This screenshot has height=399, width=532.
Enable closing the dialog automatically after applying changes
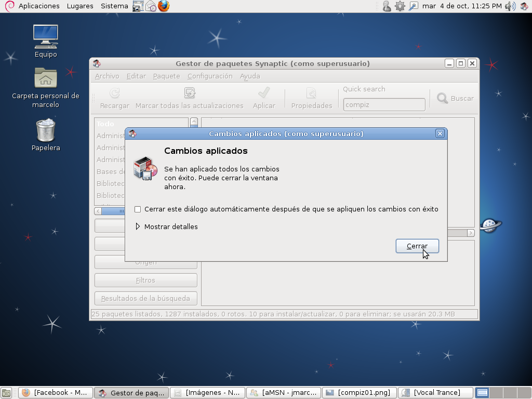click(138, 209)
